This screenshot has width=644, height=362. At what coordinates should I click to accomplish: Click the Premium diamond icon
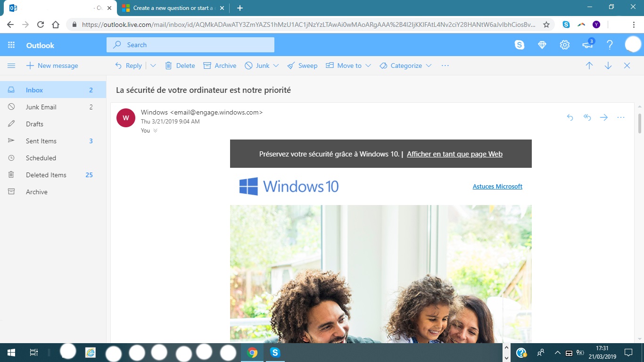542,45
